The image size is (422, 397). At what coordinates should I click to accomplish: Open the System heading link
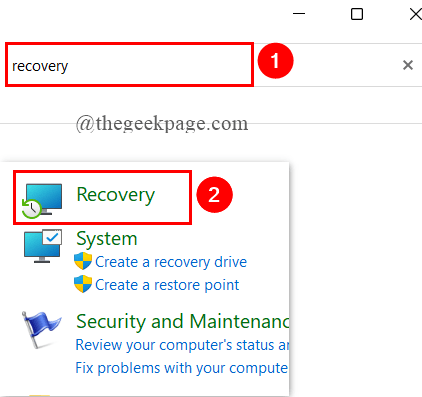tap(107, 239)
